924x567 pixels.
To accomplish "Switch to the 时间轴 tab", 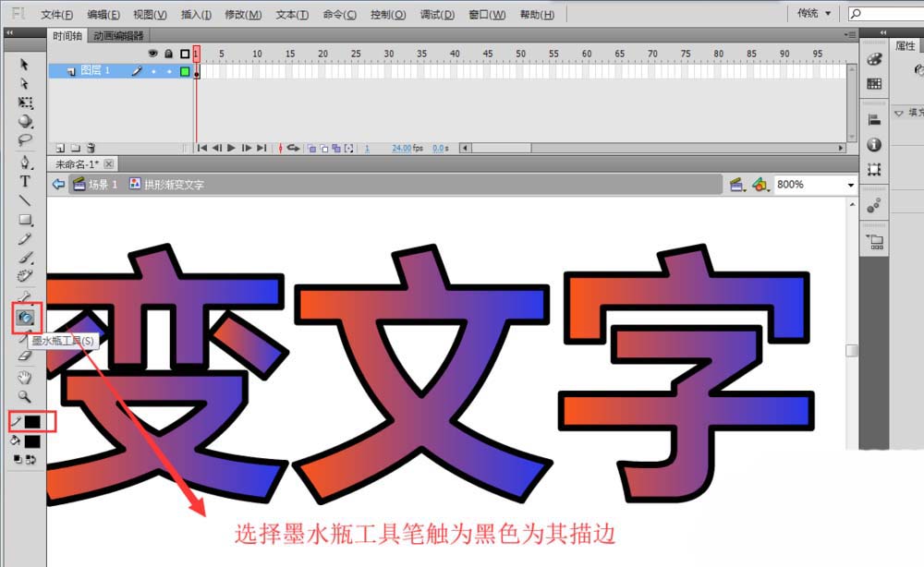I will pos(67,36).
